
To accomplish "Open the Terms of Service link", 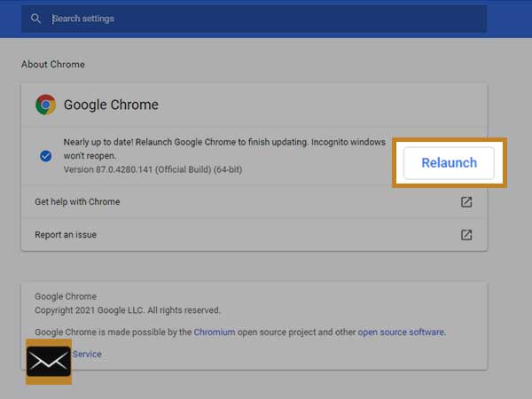I will click(87, 354).
